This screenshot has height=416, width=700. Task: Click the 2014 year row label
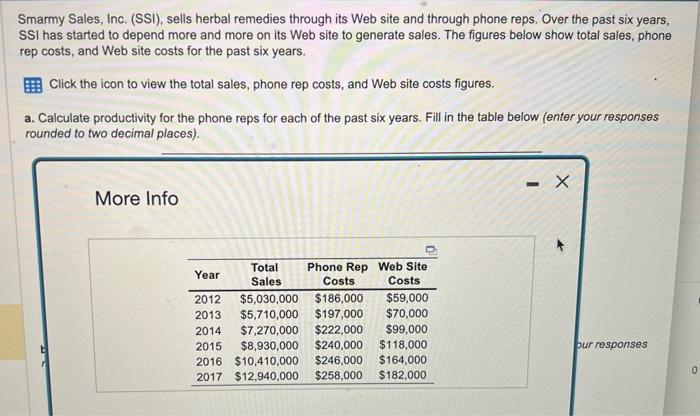(207, 329)
